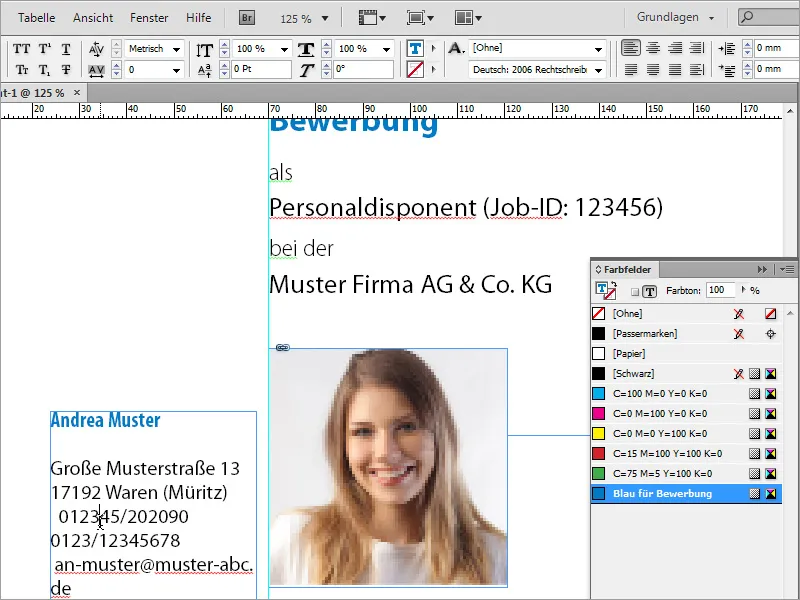This screenshot has width=800, height=600.
Task: Collapse the Farbfelder panel with double arrows
Action: [x=762, y=269]
